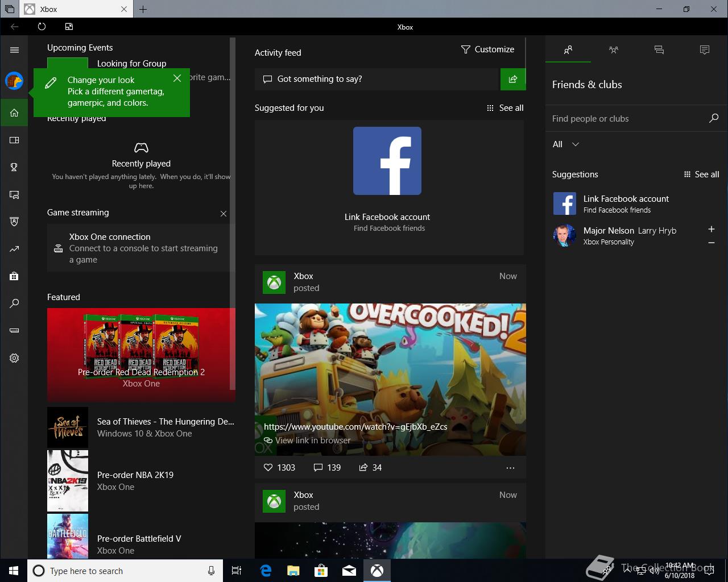
Task: Click the refresh icon in title bar
Action: point(42,27)
